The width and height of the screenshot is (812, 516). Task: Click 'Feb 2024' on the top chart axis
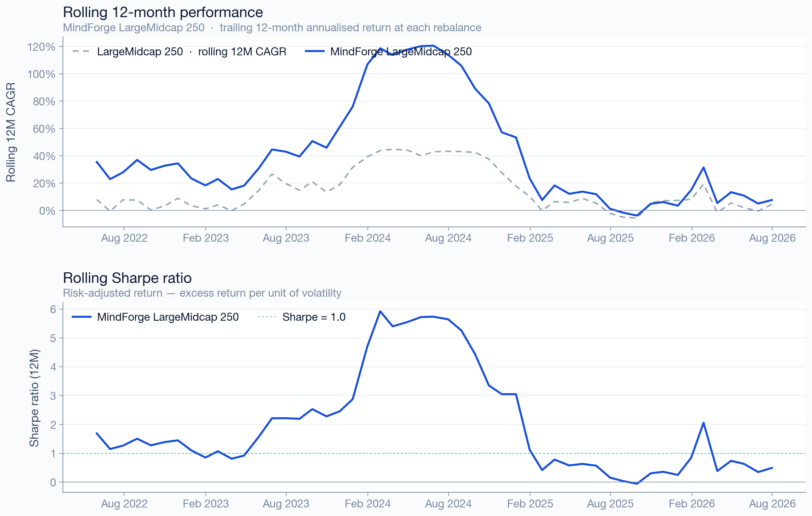pos(367,238)
